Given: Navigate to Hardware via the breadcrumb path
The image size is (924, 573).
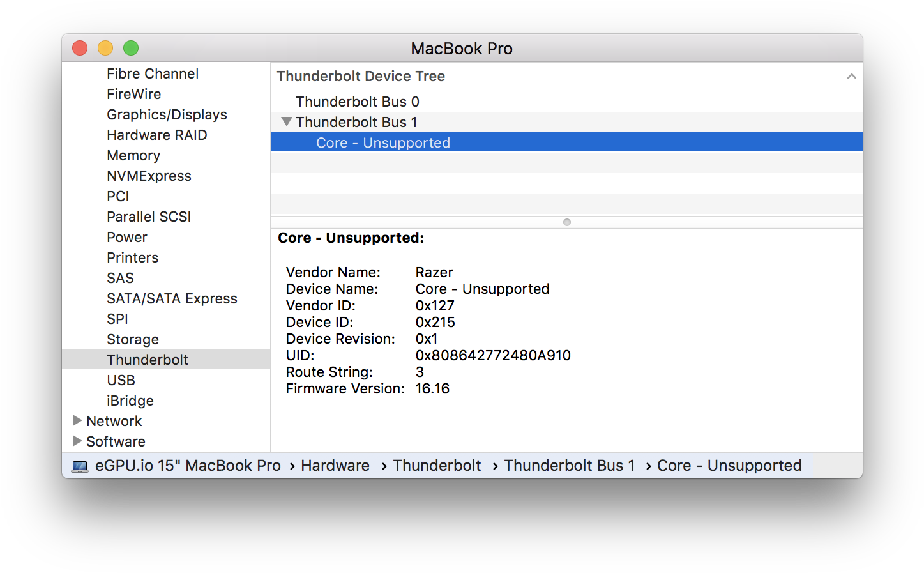Looking at the screenshot, I should point(335,466).
